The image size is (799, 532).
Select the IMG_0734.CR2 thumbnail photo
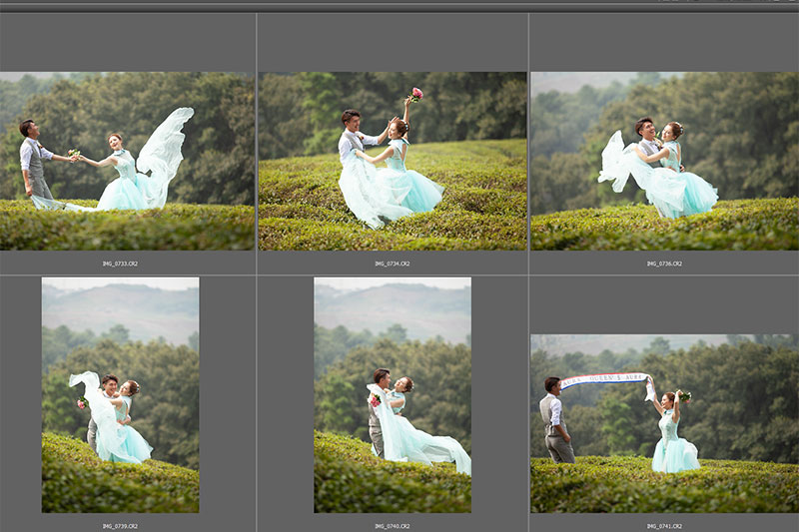click(393, 161)
